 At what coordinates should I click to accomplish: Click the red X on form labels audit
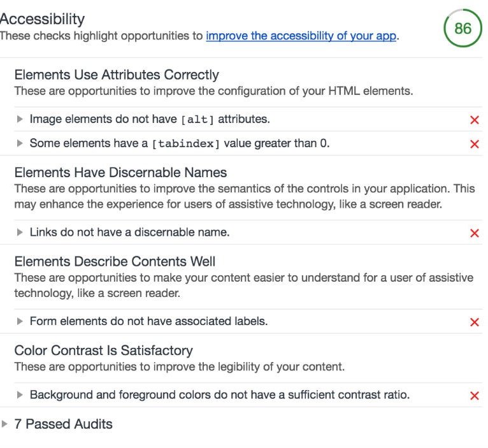474,322
